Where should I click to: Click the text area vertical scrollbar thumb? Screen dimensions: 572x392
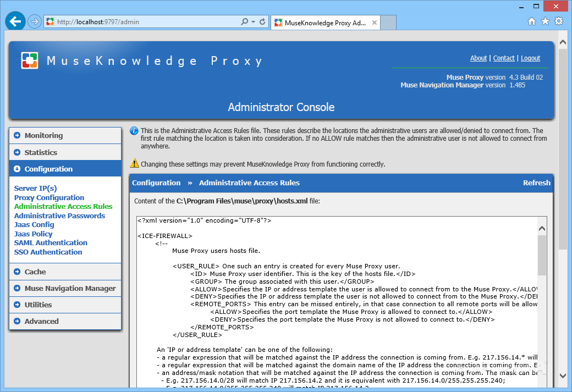542,255
